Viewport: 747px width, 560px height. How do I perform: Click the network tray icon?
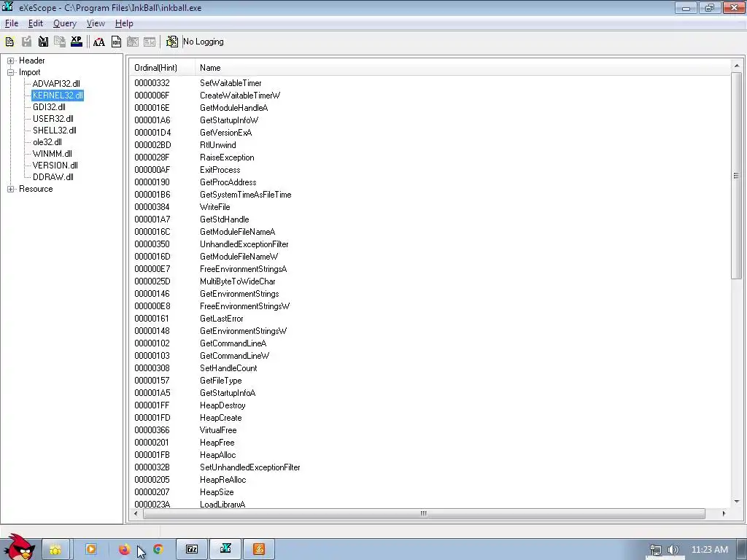(x=656, y=550)
